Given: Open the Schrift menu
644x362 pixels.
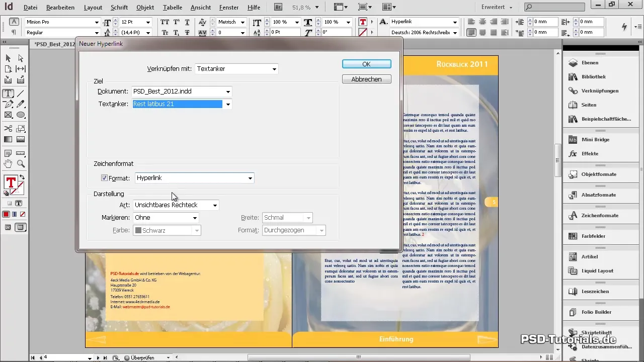Looking at the screenshot, I should [x=119, y=8].
